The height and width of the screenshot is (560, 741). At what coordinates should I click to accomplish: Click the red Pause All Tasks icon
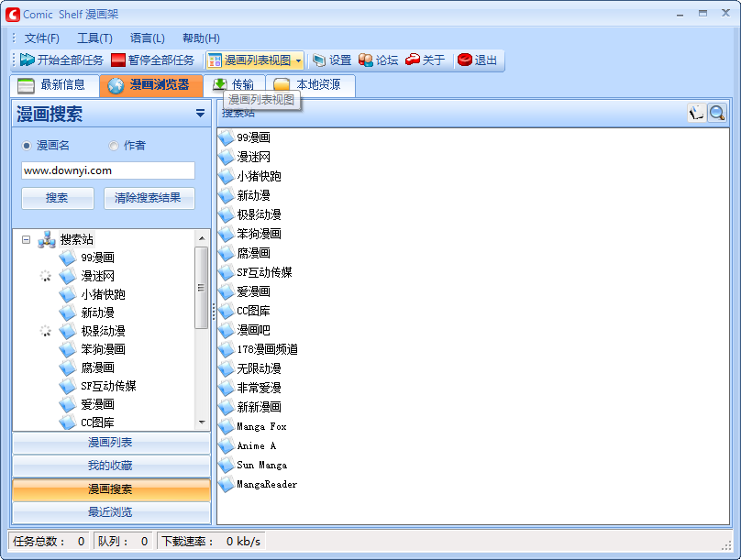117,60
